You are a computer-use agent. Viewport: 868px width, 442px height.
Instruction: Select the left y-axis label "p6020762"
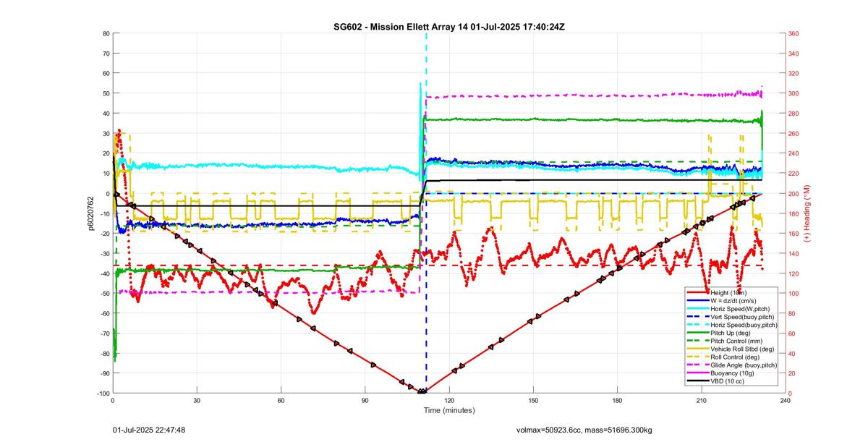coord(91,213)
